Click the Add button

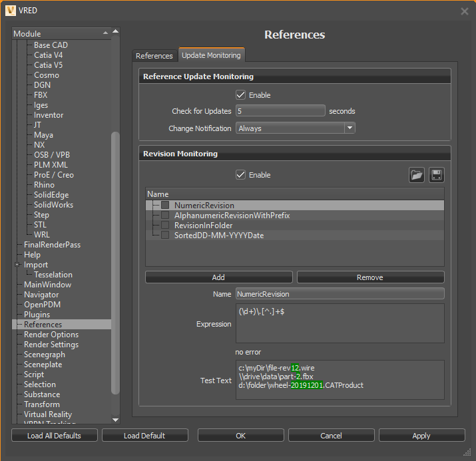(218, 277)
